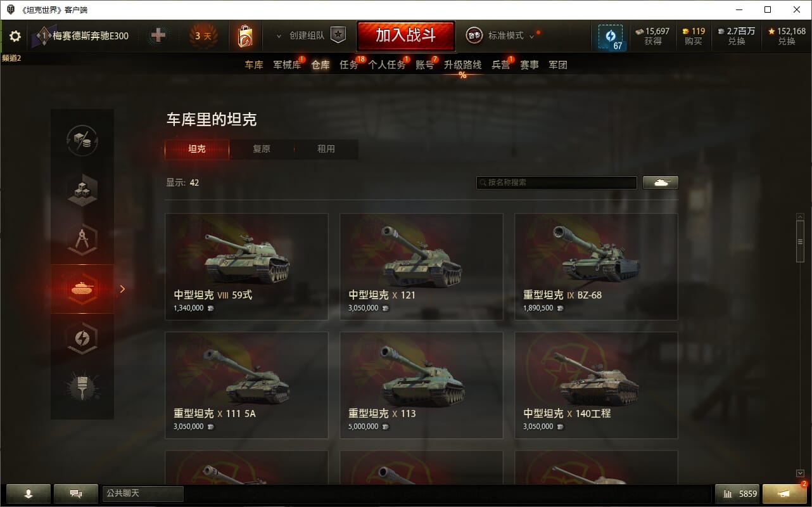This screenshot has height=507, width=812.
Task: Expand the sidebar chevron next to the tank icon
Action: (x=122, y=289)
